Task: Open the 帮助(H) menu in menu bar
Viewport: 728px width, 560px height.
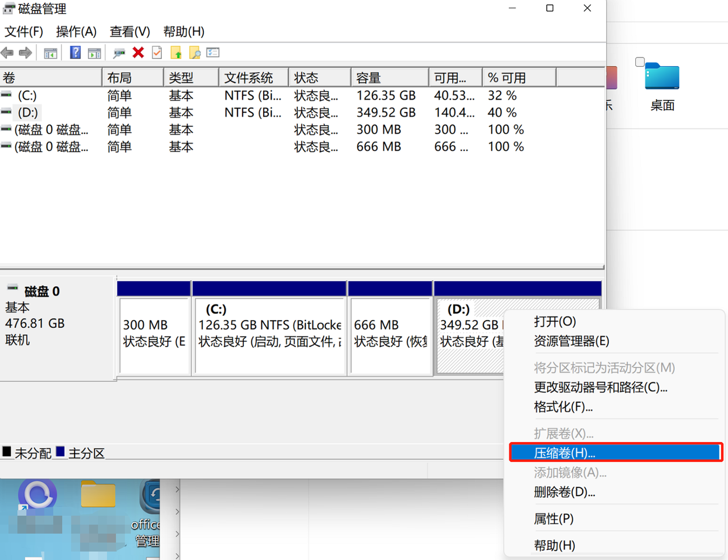Action: [x=183, y=32]
